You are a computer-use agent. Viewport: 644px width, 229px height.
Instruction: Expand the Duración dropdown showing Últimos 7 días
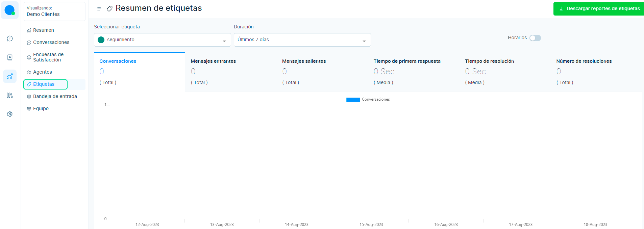[302, 40]
